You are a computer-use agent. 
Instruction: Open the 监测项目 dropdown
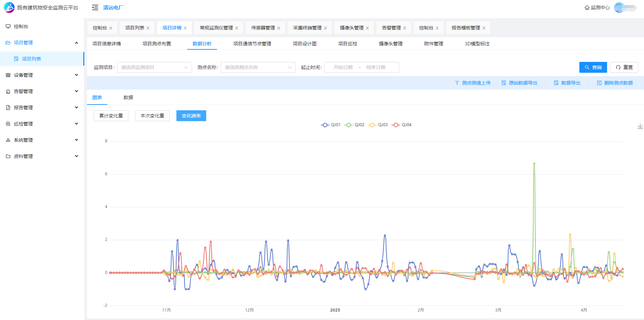click(154, 67)
